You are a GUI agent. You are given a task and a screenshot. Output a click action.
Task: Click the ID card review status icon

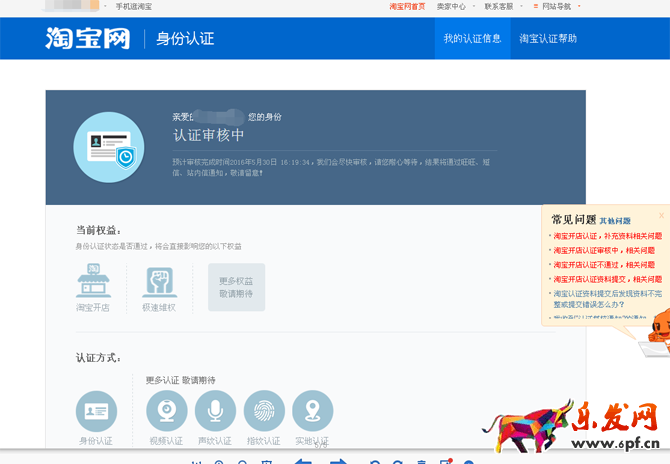click(109, 147)
